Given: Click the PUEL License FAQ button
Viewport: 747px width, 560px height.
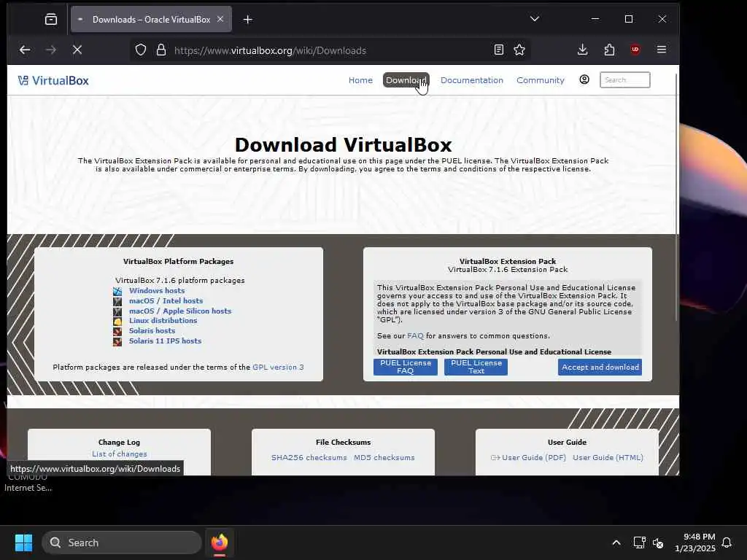Looking at the screenshot, I should click(x=406, y=367).
